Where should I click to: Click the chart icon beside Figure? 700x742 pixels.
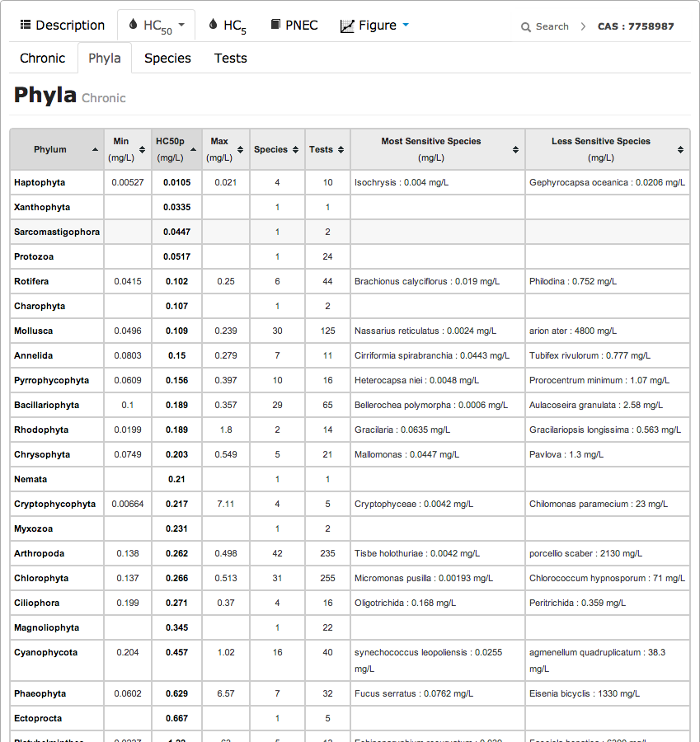(347, 26)
